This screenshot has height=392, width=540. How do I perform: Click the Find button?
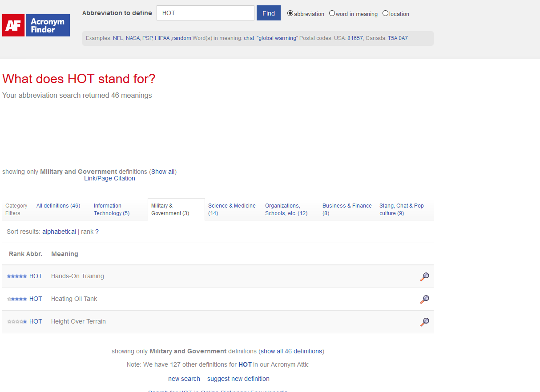pos(269,13)
